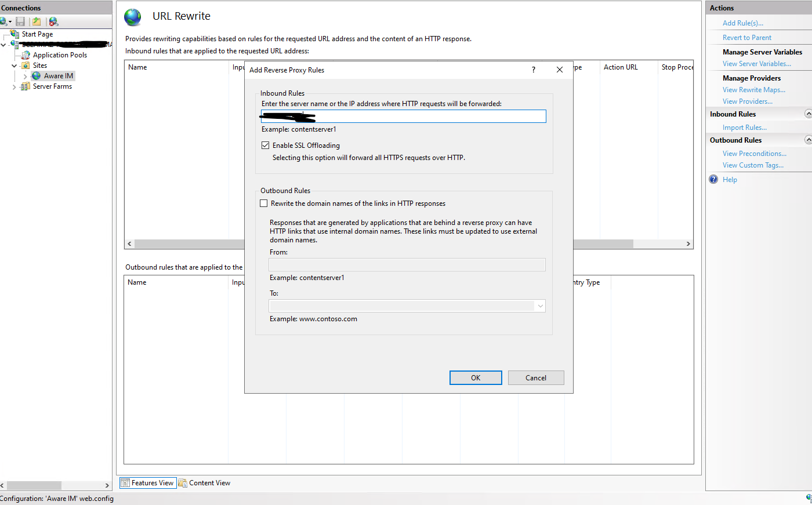Open the Create New Connection dropdown arrow

(10, 22)
